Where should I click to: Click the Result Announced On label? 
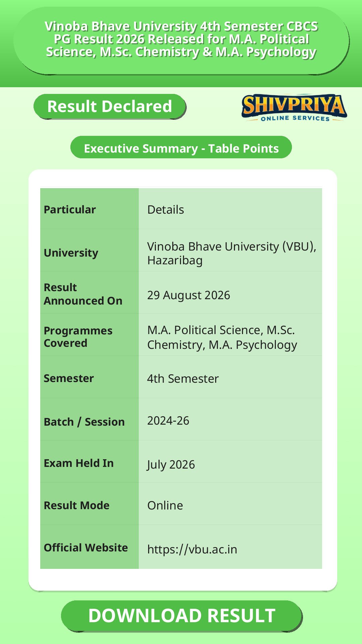89,294
